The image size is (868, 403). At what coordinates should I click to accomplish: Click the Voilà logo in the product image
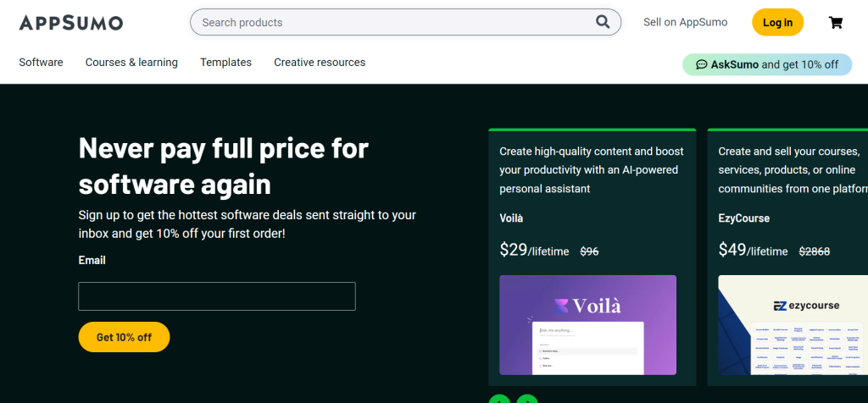pos(587,306)
